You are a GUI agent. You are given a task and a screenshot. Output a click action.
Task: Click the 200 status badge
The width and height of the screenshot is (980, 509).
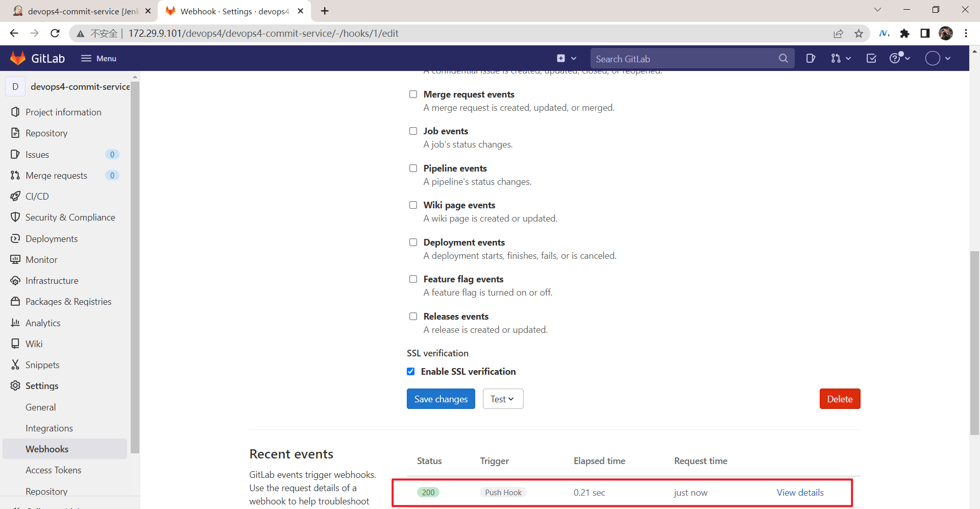(428, 492)
